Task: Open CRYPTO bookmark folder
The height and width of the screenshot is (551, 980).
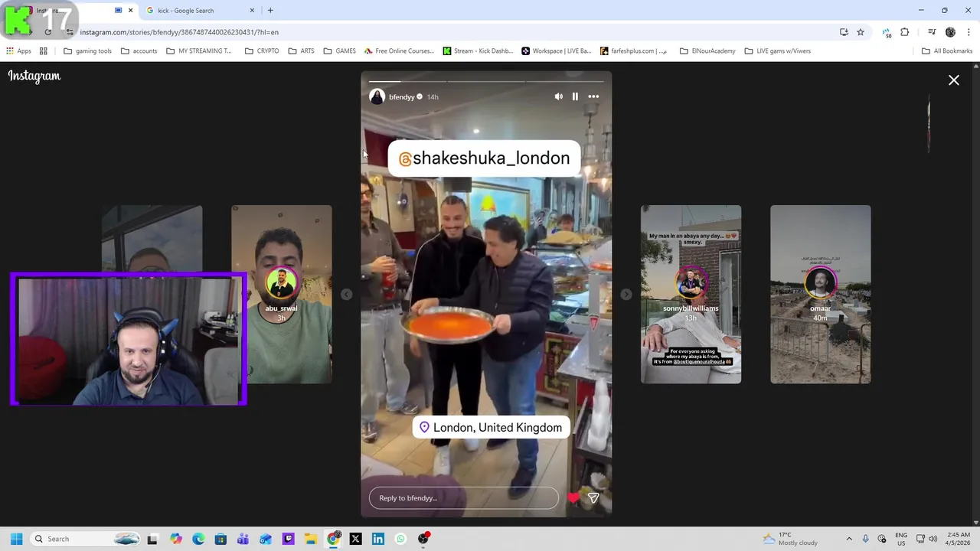Action: pos(262,51)
